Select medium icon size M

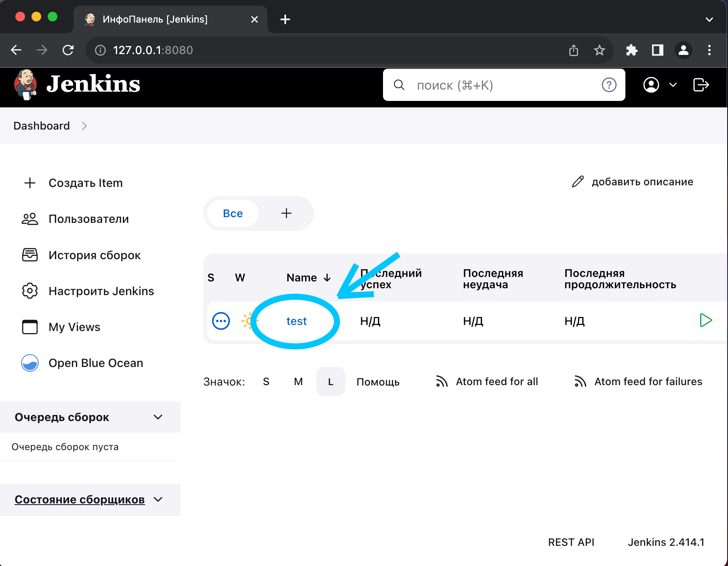click(x=298, y=382)
